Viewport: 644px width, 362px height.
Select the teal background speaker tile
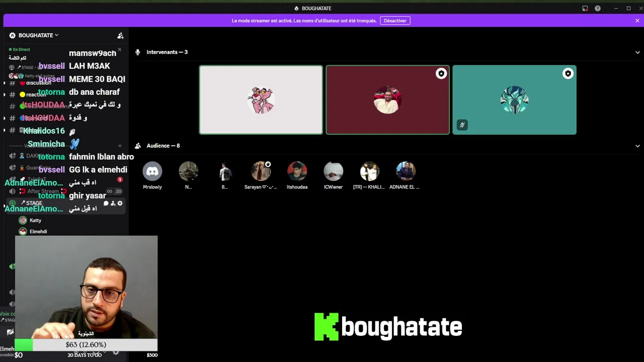coord(514,100)
